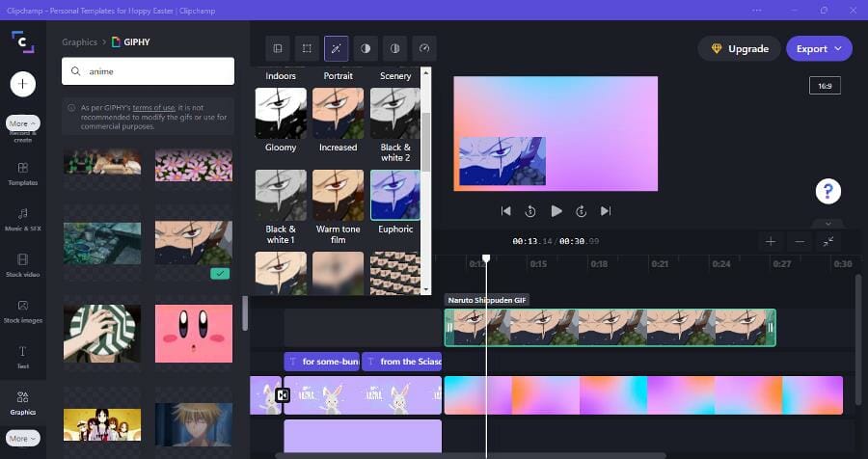This screenshot has height=459, width=868.
Task: Choose the blurred filter thumbnail
Action: click(x=339, y=274)
